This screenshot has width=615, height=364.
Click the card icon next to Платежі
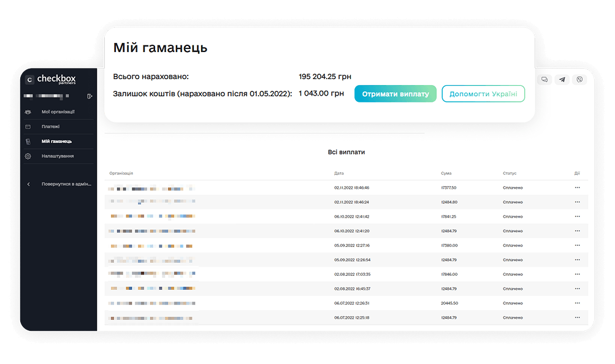(28, 127)
